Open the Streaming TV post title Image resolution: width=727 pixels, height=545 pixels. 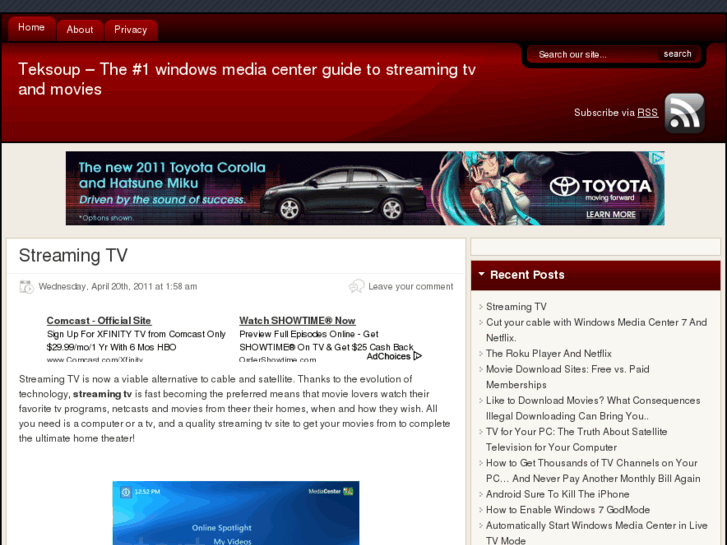[x=73, y=256]
